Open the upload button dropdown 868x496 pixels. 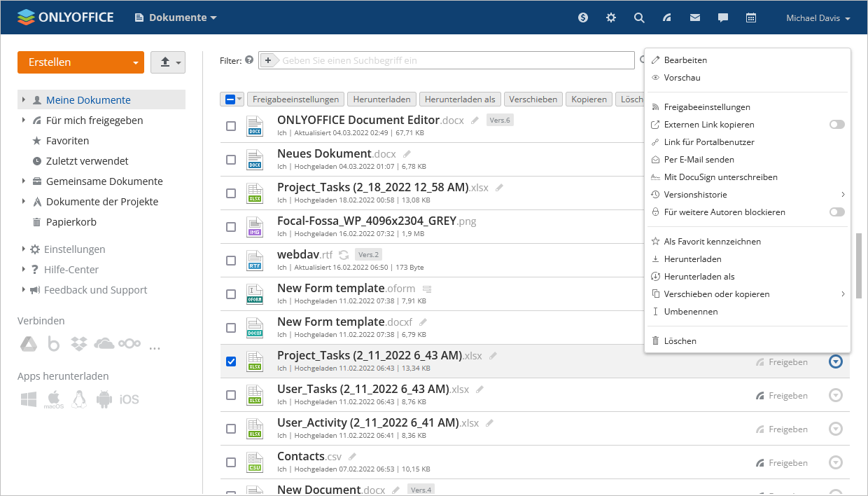(168, 62)
